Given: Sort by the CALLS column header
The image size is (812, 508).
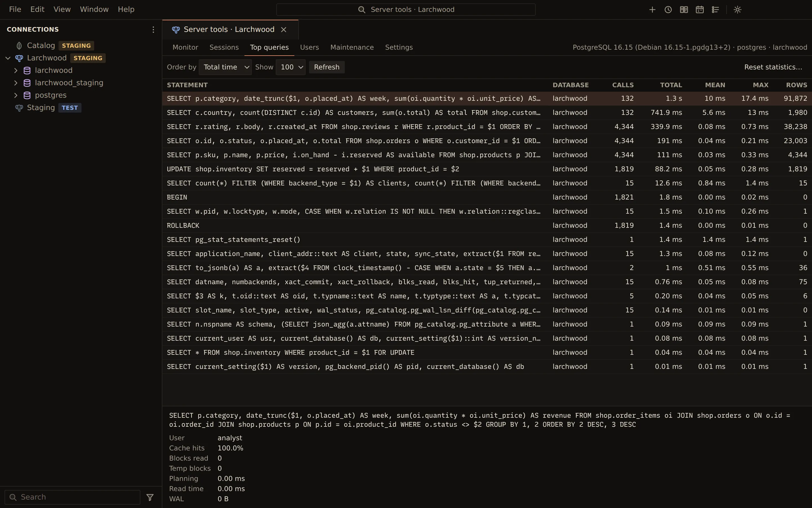Looking at the screenshot, I should click(623, 85).
